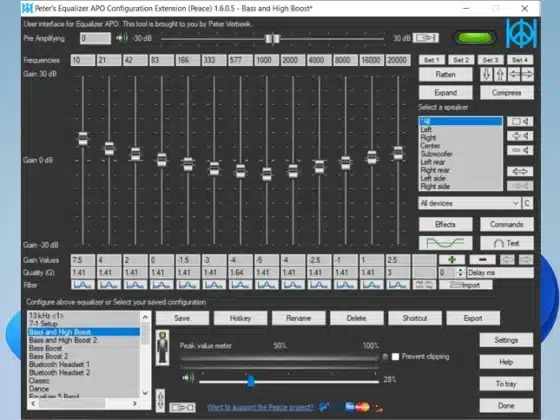Select Set 3 preset

(x=490, y=60)
